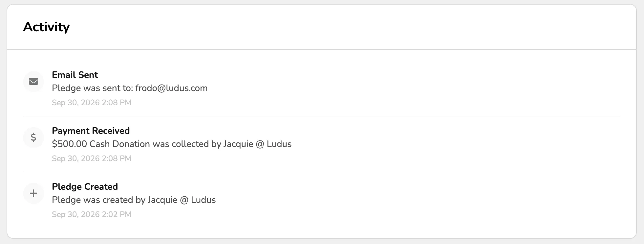Select the Activity heading
The image size is (644, 244).
(x=46, y=27)
